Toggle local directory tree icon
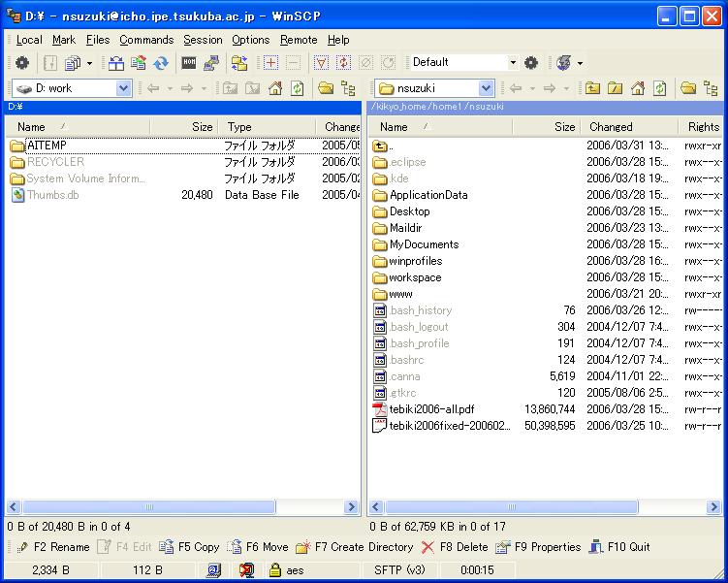This screenshot has width=728, height=583. click(x=348, y=88)
